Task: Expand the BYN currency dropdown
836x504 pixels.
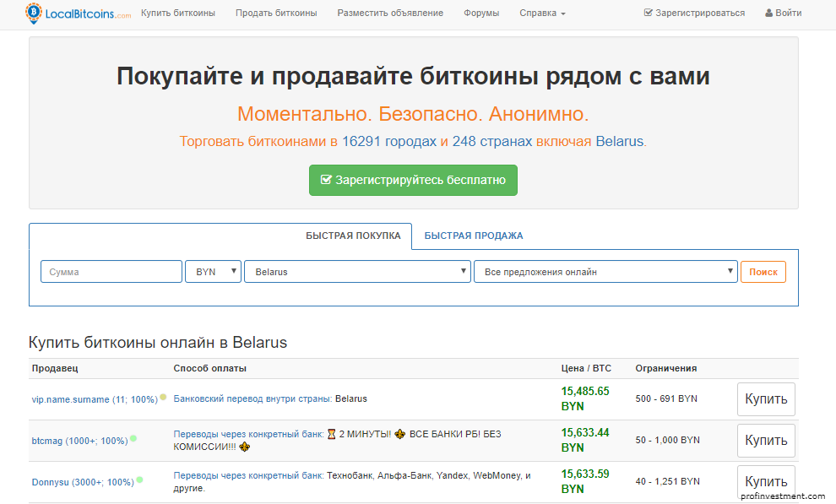Action: [213, 272]
